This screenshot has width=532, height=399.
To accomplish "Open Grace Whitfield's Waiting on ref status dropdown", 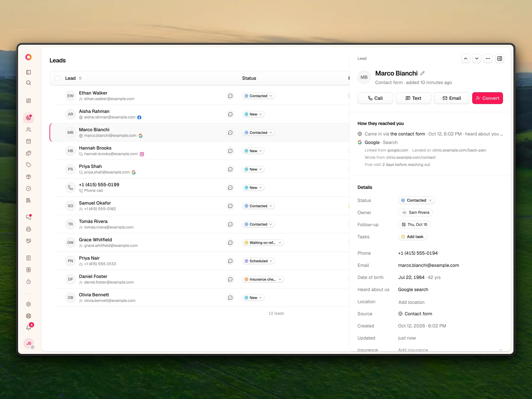I will 263,243.
